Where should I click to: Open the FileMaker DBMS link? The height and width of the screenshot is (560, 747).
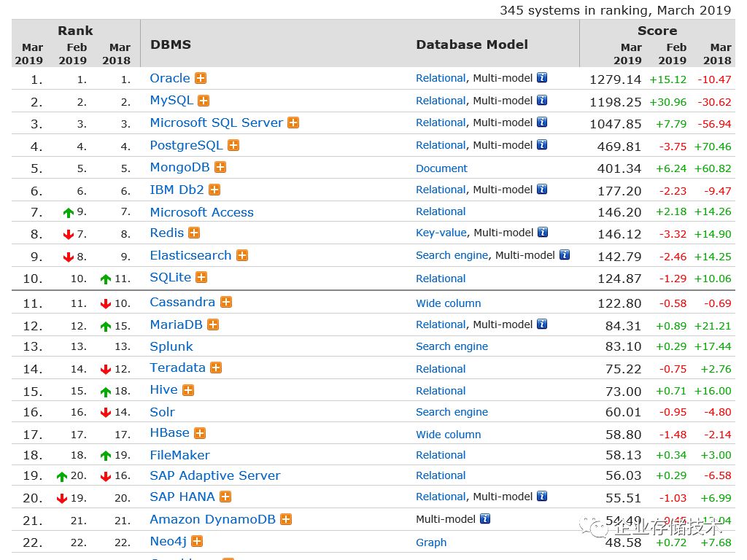(179, 455)
